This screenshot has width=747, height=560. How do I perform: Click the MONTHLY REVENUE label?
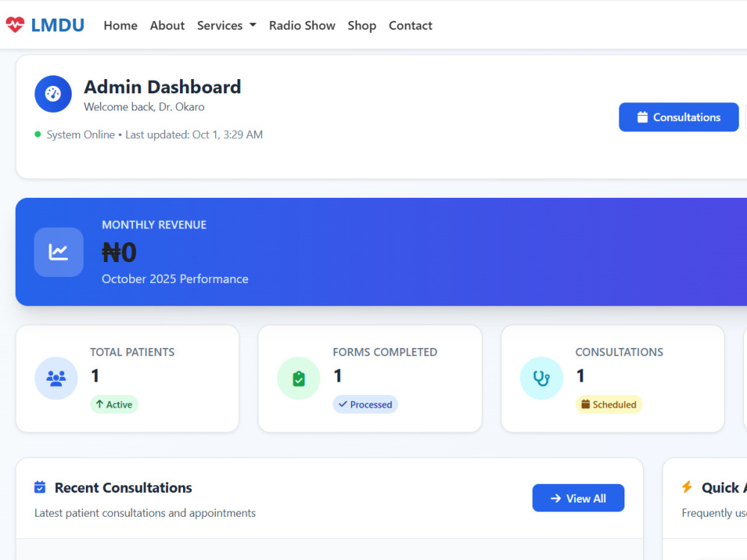click(155, 225)
